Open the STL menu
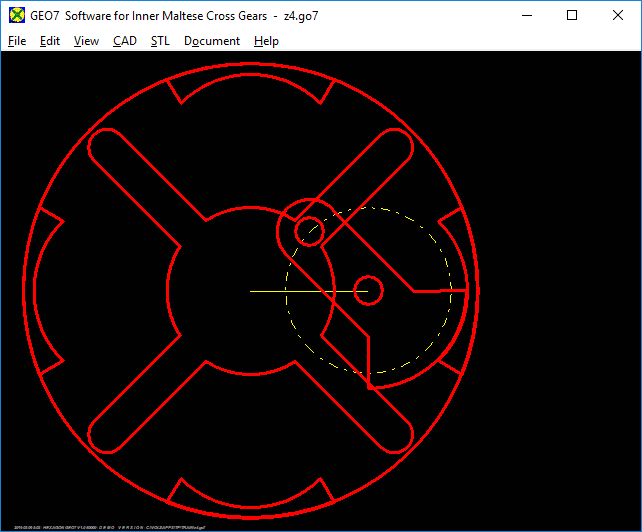 [160, 41]
